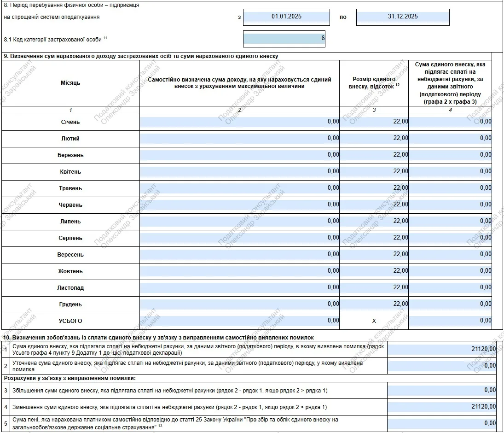
Task: Select the income field for Травень
Action: [x=239, y=188]
